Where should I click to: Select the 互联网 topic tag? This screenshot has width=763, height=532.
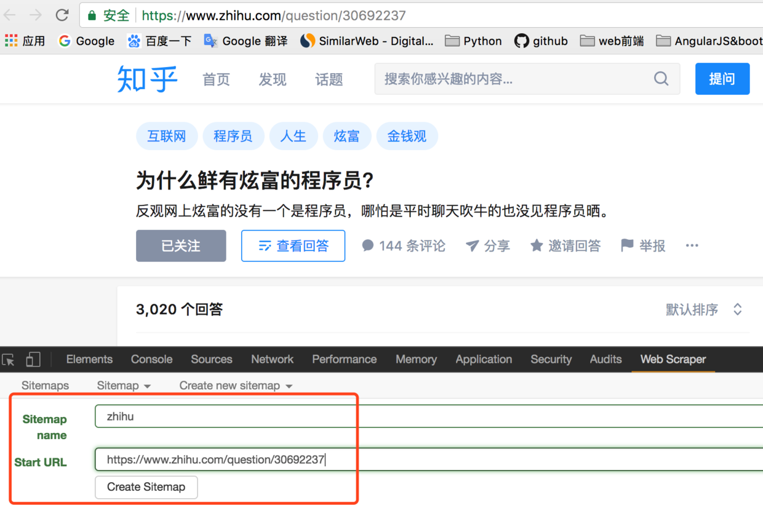point(167,136)
